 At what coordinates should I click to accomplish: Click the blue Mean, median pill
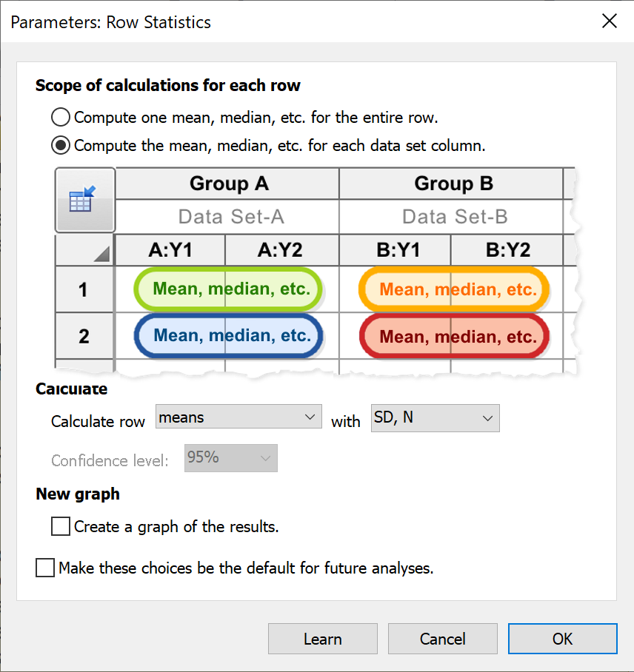point(227,335)
